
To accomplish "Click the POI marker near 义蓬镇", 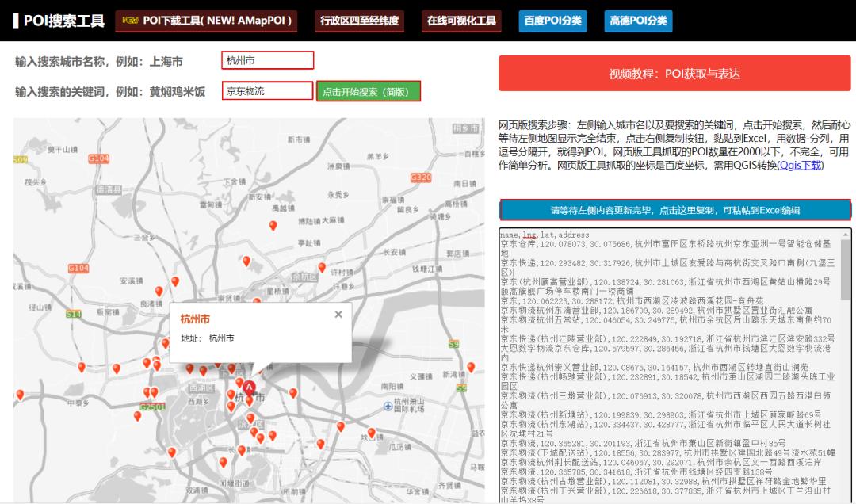I will point(471,368).
